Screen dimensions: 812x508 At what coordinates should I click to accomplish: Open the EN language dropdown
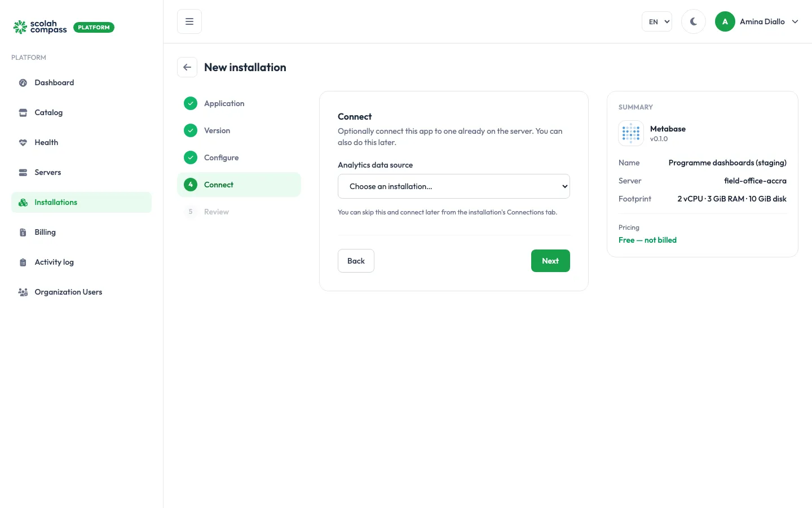point(657,21)
